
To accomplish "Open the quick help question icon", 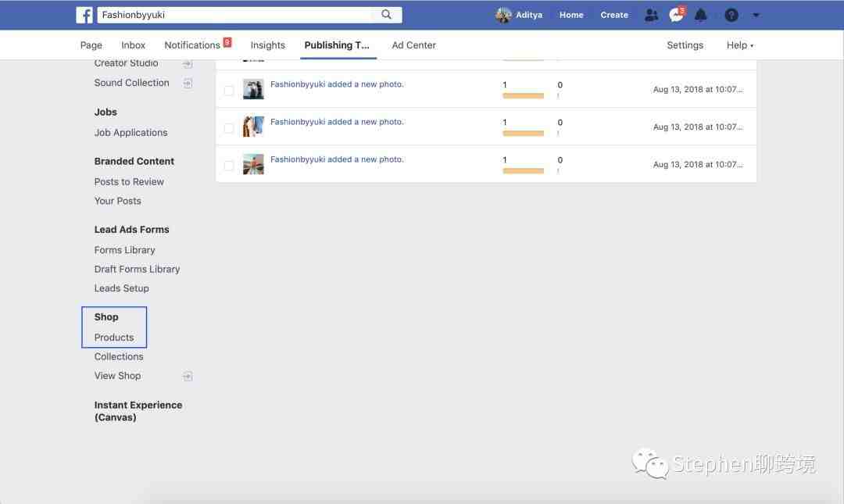I will click(x=731, y=15).
